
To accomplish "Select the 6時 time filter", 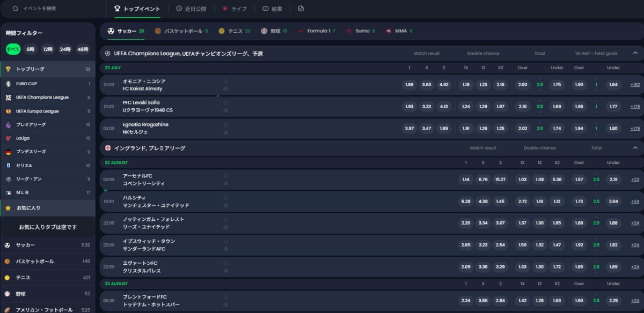I will [x=31, y=49].
